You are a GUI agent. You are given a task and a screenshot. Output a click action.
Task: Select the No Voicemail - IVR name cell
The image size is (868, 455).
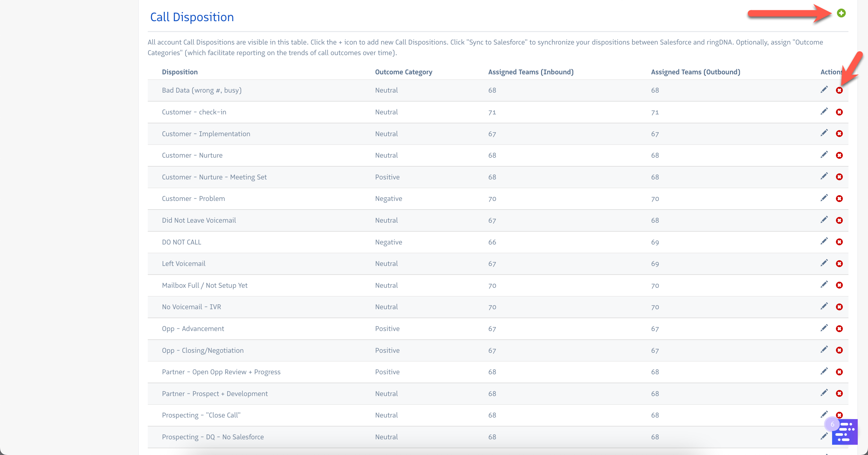tap(191, 307)
